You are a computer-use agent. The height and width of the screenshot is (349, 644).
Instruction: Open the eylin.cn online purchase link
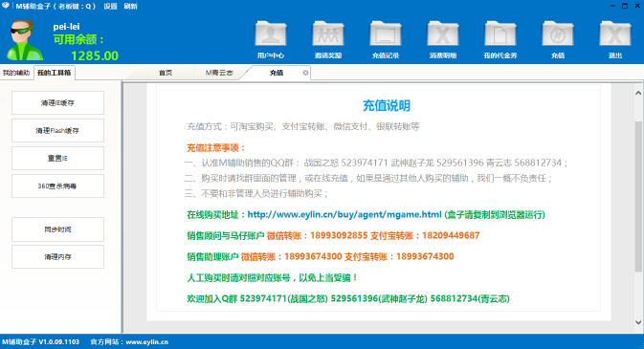pos(344,214)
